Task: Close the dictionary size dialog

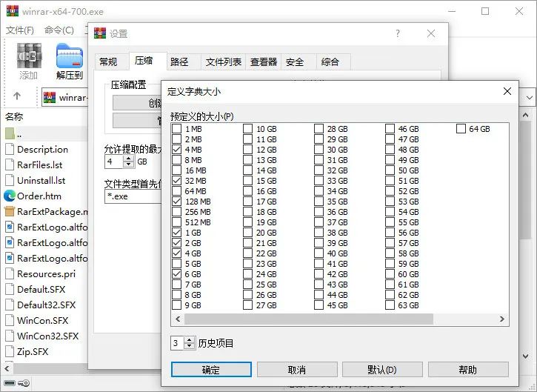Action: [507, 91]
